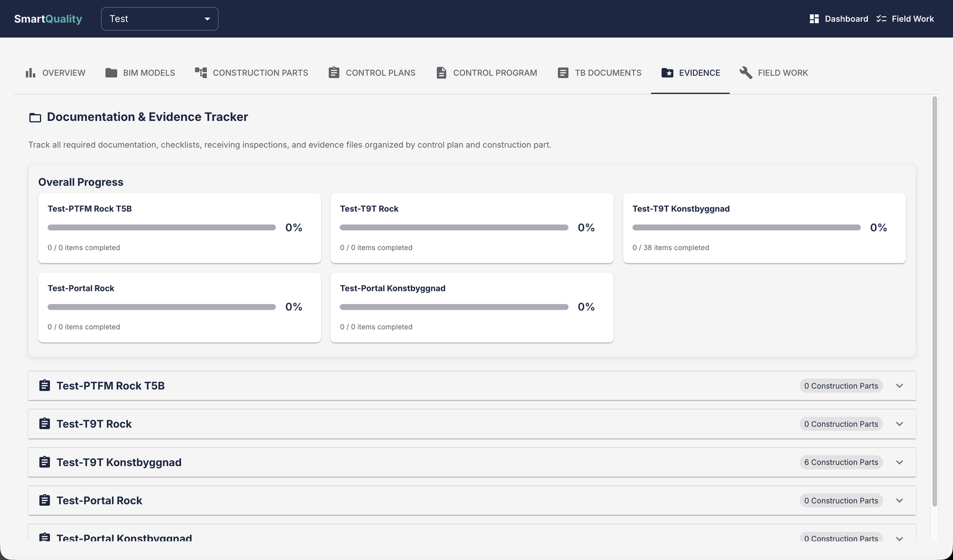Image resolution: width=953 pixels, height=560 pixels.
Task: Expand the Test-T9T Rock section chevron
Action: click(x=899, y=424)
